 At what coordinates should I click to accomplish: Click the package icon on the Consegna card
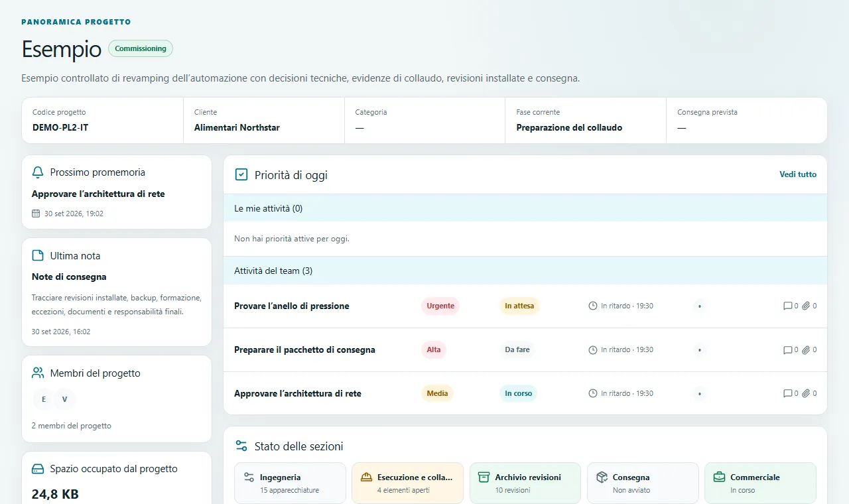(602, 477)
